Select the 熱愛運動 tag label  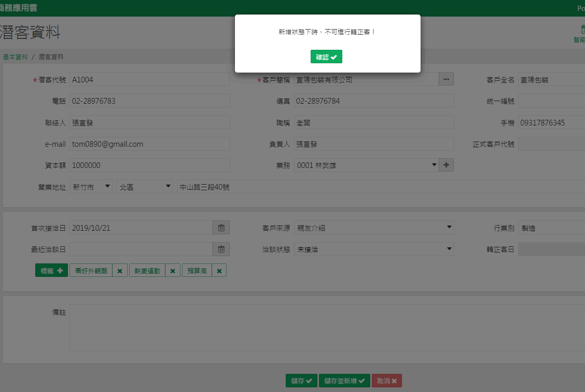pyautogui.click(x=147, y=271)
